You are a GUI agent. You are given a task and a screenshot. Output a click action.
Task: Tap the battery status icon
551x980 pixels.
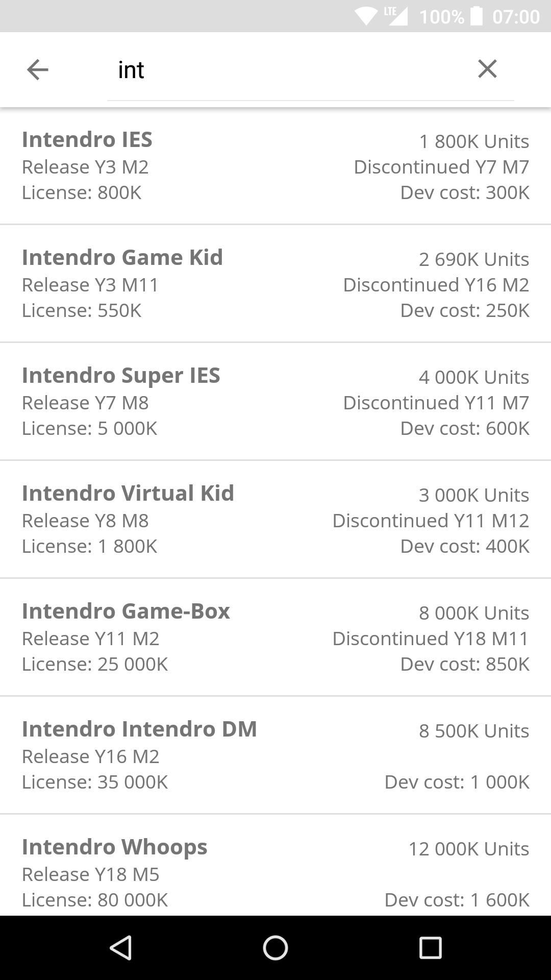pos(476,16)
